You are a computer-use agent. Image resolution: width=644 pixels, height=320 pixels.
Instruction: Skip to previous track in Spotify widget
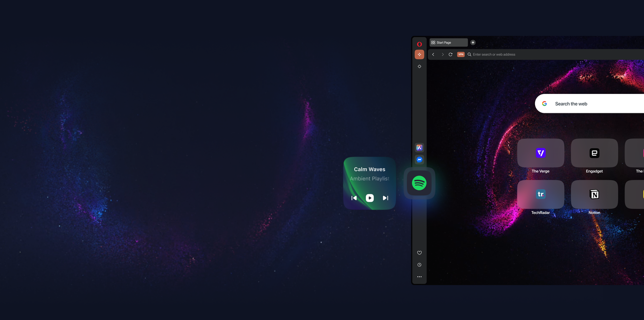tap(354, 198)
